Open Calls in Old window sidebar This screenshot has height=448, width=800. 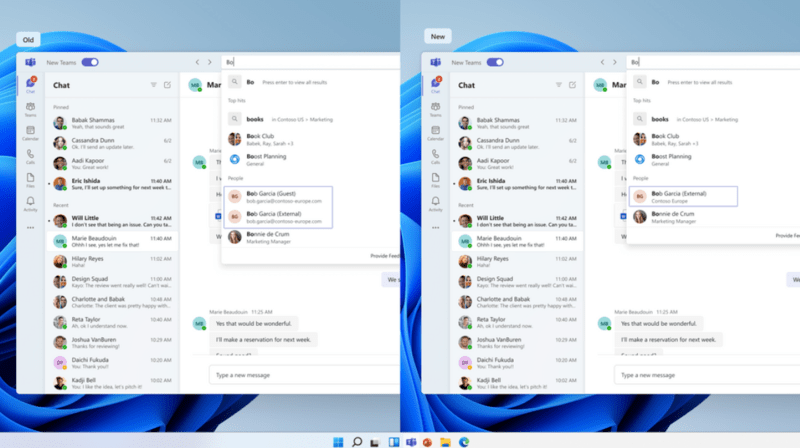[x=31, y=156]
